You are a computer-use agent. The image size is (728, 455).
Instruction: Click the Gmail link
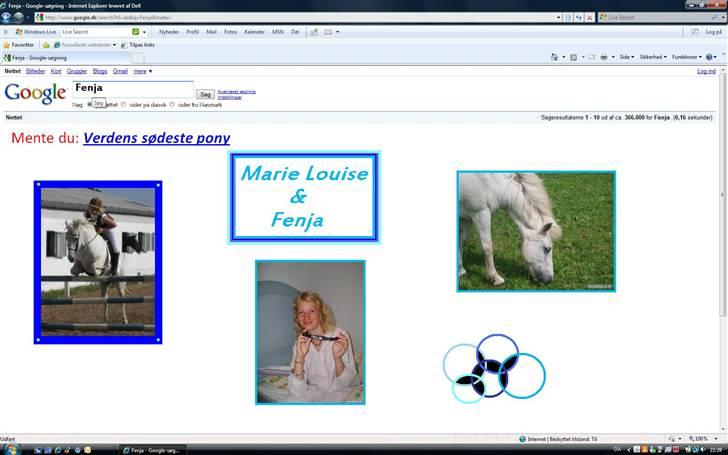(x=120, y=72)
